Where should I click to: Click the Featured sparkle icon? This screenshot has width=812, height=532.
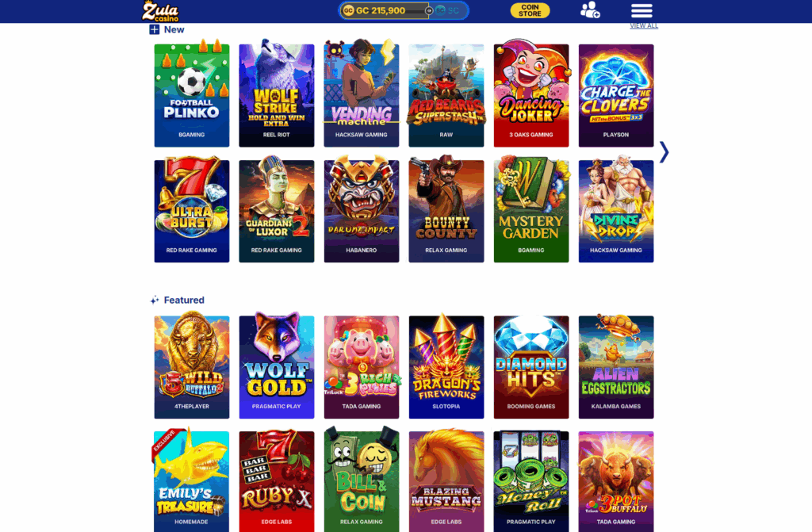pyautogui.click(x=155, y=300)
